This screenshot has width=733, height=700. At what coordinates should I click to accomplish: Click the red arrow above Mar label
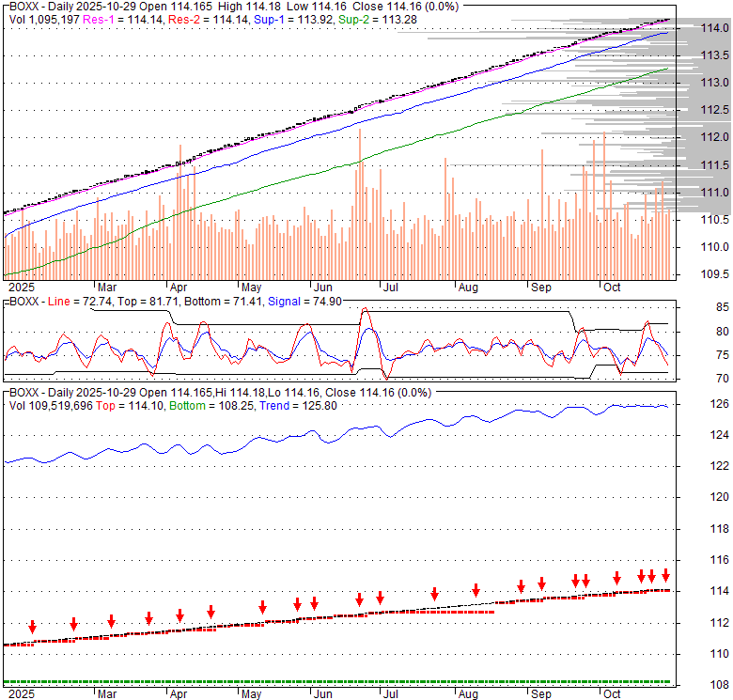111,621
